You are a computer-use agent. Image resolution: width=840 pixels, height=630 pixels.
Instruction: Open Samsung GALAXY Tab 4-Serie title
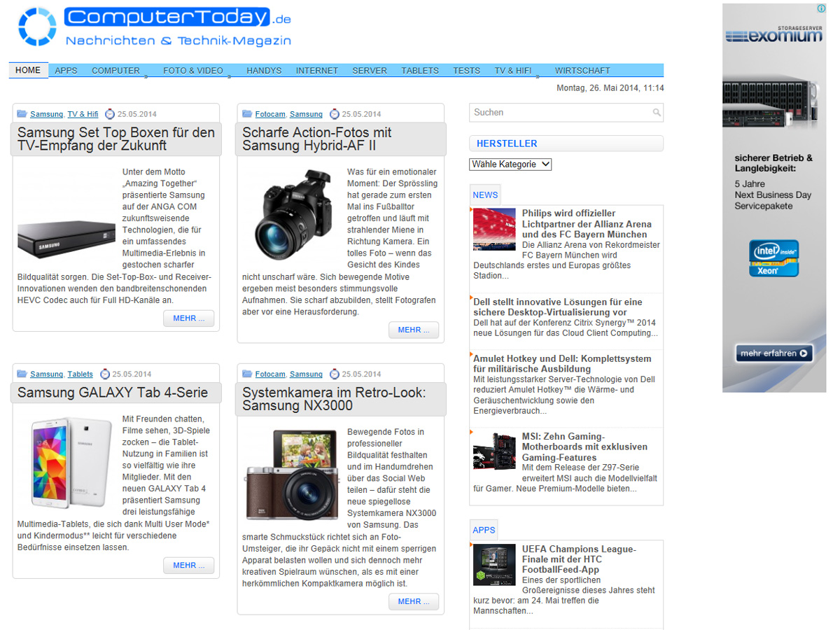[113, 393]
